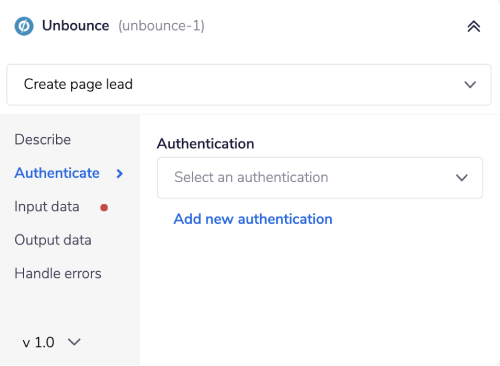Screen dimensions: 500x366
Task: Open the Describe tab
Action: 43,139
